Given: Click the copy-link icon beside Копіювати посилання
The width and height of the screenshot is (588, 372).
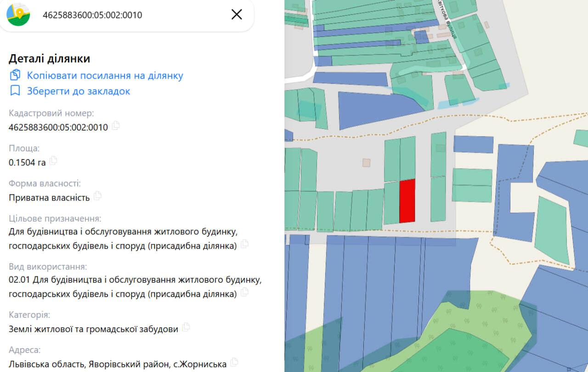Looking at the screenshot, I should point(15,75).
